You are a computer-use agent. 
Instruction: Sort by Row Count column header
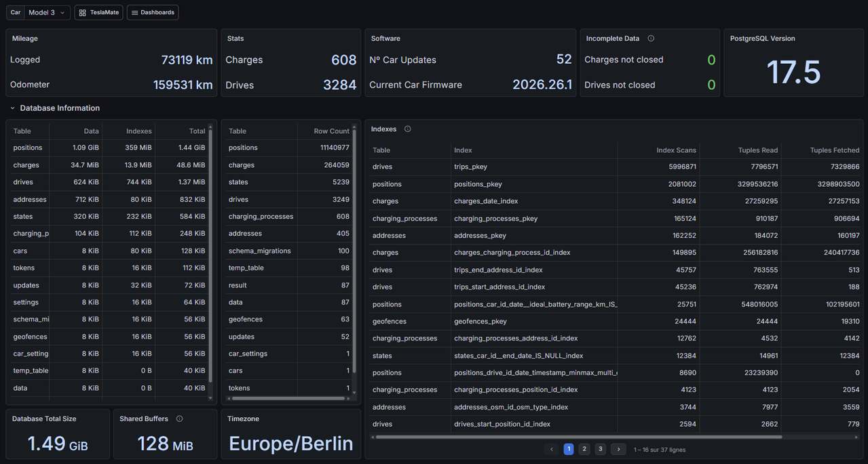(x=331, y=131)
